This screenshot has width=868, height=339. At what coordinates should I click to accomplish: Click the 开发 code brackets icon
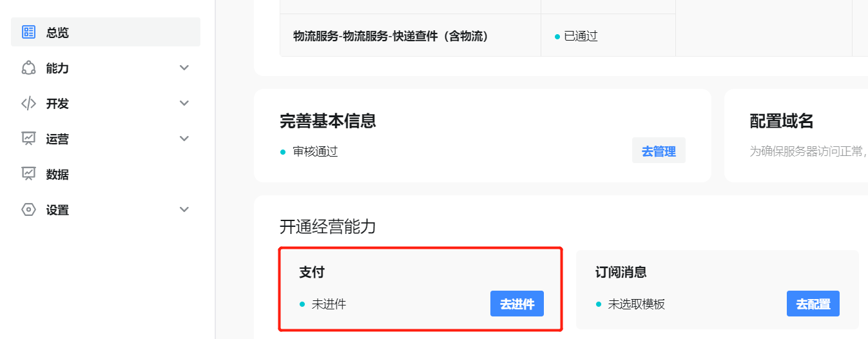28,103
